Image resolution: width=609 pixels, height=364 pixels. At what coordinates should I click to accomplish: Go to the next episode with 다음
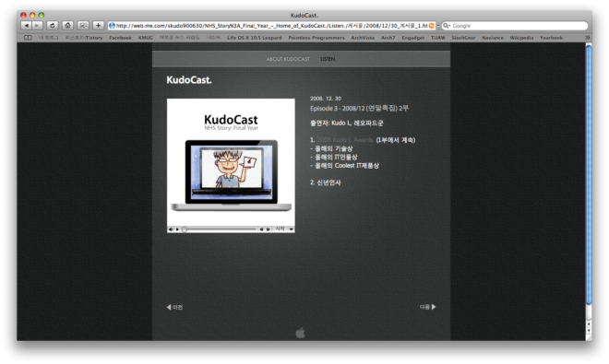pos(427,307)
